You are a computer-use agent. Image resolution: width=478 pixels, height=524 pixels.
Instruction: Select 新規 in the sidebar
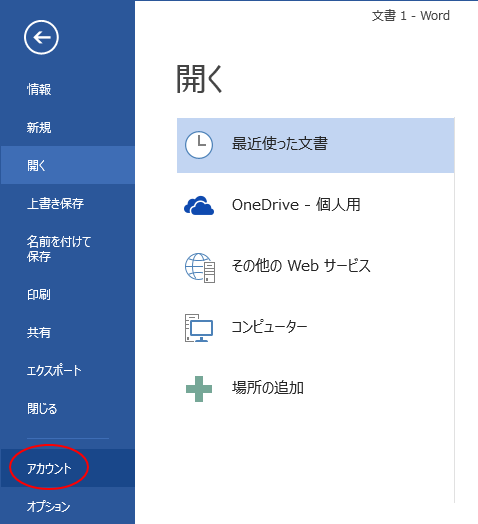point(67,128)
